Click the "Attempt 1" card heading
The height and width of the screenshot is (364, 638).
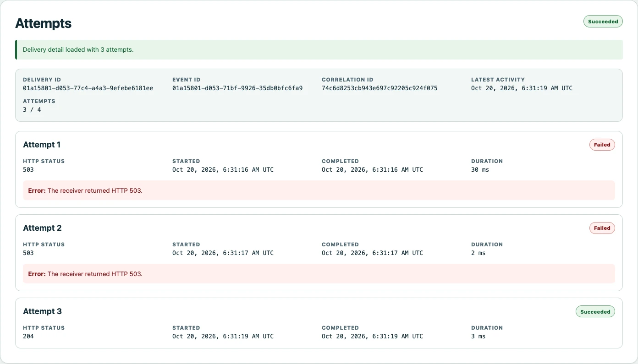42,145
